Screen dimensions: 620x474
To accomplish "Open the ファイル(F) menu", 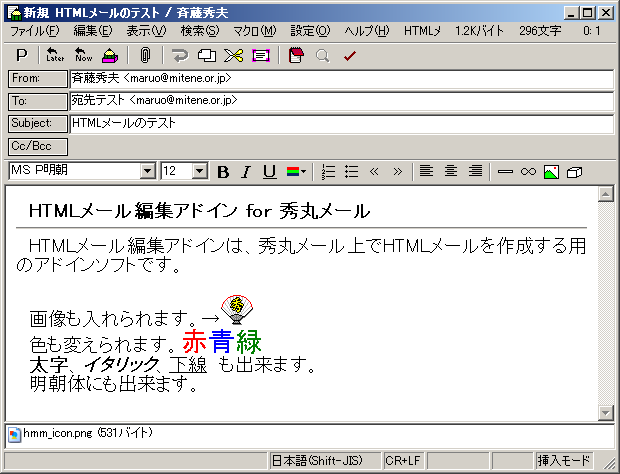I will (34, 31).
